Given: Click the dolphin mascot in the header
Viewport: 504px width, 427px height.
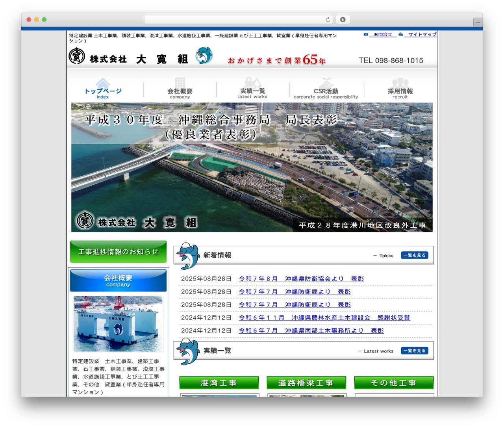Looking at the screenshot, I should coord(204,56).
